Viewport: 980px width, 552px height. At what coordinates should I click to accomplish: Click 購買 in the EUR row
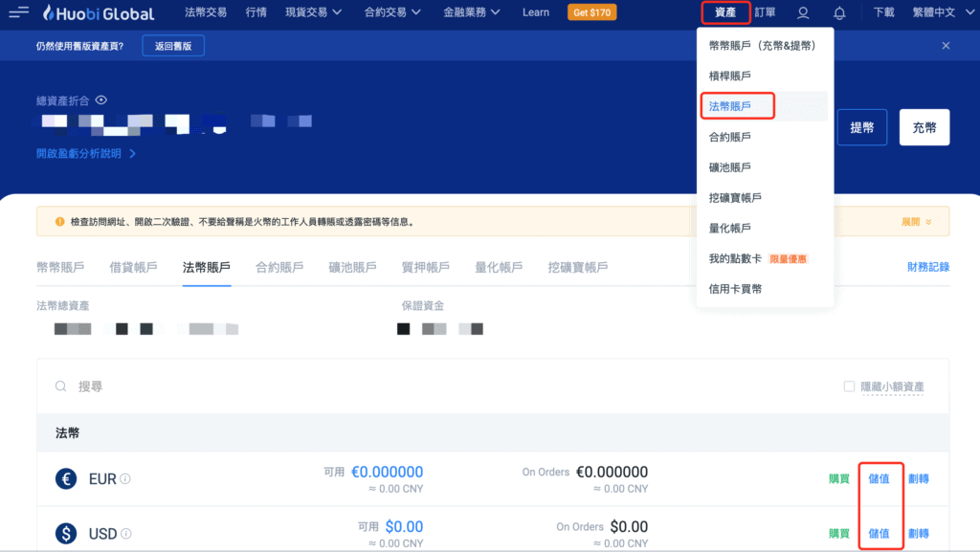point(839,479)
